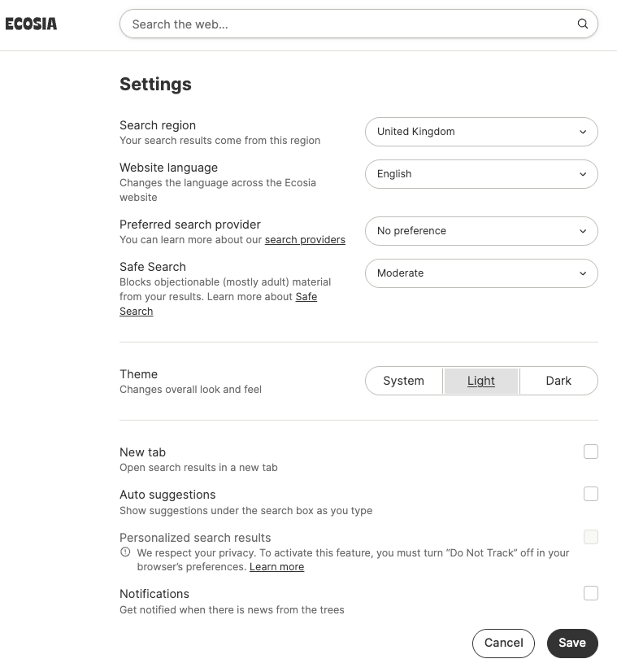This screenshot has height=672, width=617.
Task: Select the Light theme
Action: (480, 380)
